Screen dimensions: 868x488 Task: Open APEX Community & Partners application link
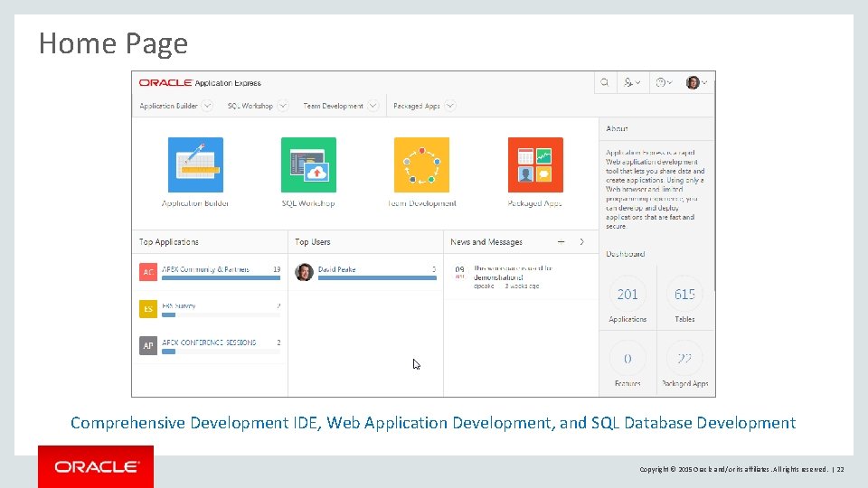coord(205,269)
